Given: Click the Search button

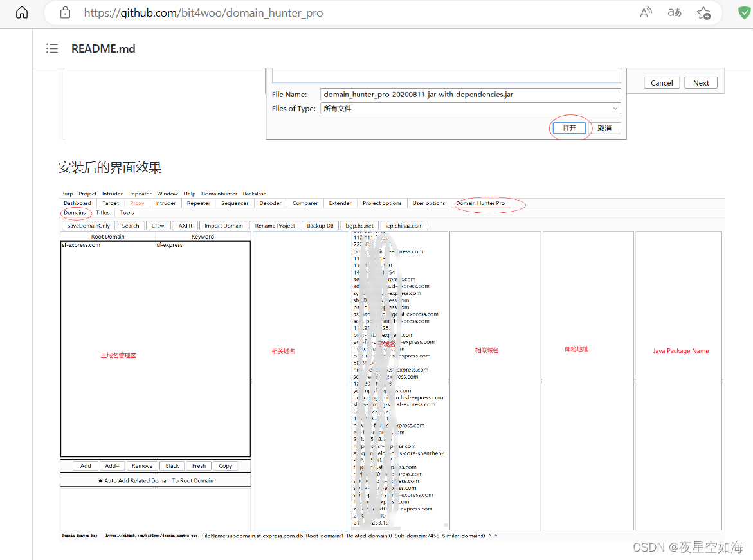Looking at the screenshot, I should (x=131, y=226).
